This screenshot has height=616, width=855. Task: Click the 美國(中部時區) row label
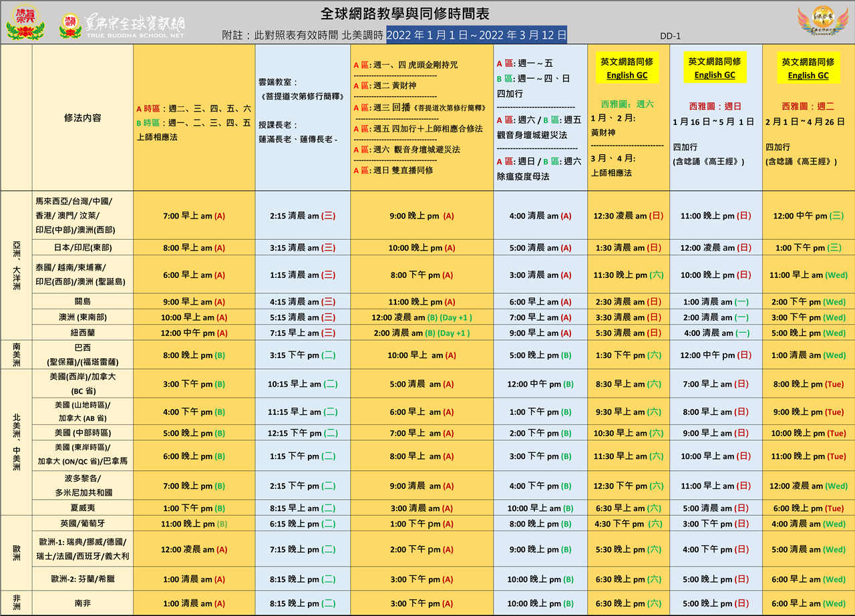pyautogui.click(x=83, y=433)
